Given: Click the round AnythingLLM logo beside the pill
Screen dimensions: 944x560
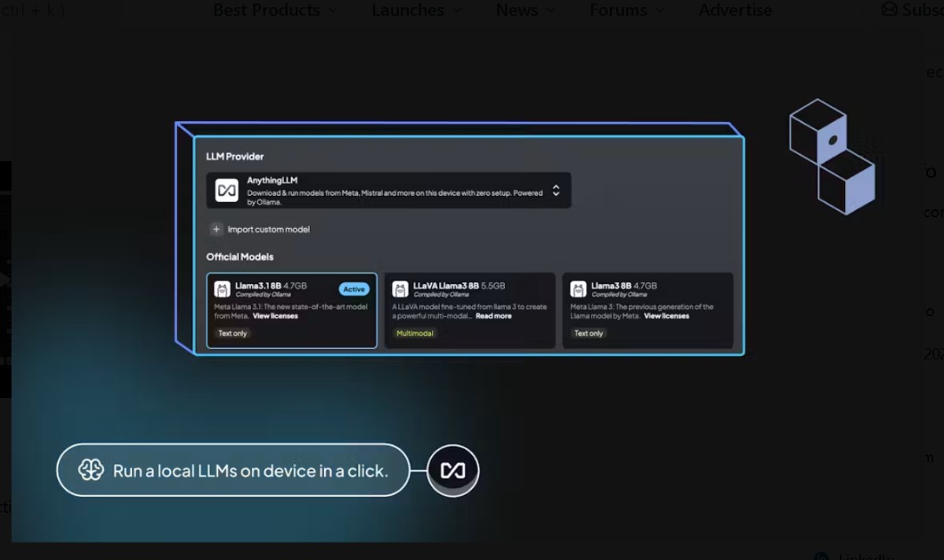Looking at the screenshot, I should [x=453, y=470].
